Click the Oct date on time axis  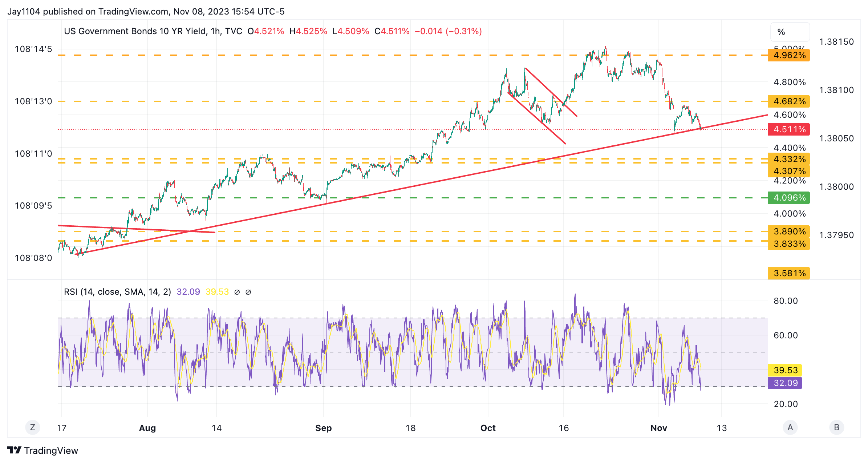(488, 428)
